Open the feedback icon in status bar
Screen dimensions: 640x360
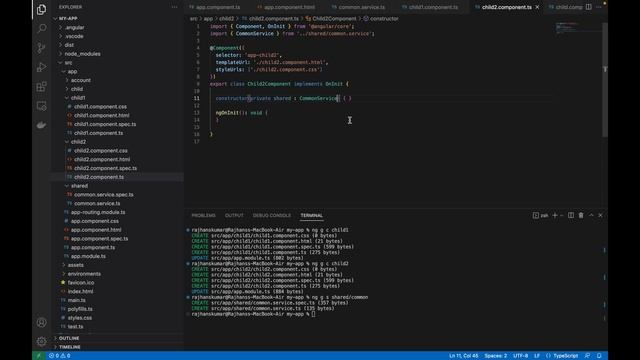[587, 356]
